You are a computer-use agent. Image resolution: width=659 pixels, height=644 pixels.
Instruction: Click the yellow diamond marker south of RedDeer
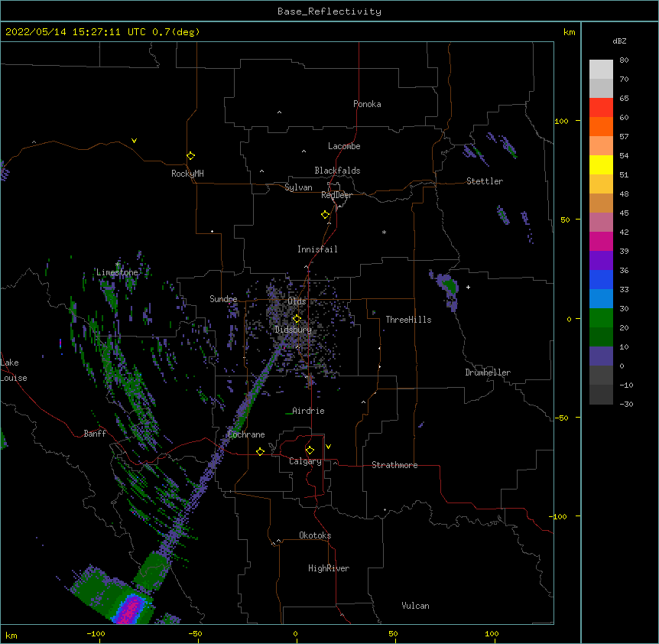pos(325,215)
